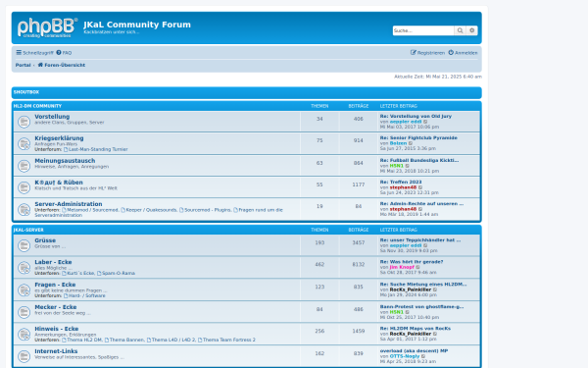The height and width of the screenshot is (368, 588).
Task: Click the Internet-Links forum status icon
Action: tap(24, 356)
